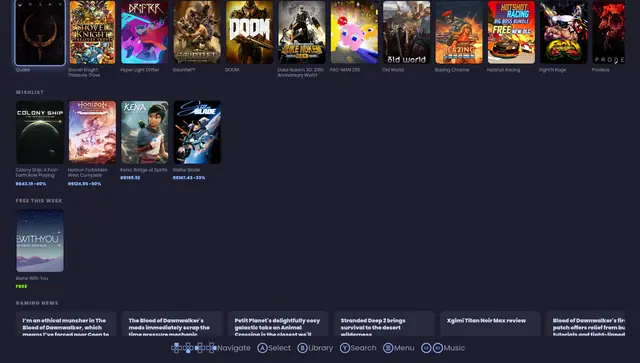
Task: Open the DOOM game cover
Action: (249, 32)
